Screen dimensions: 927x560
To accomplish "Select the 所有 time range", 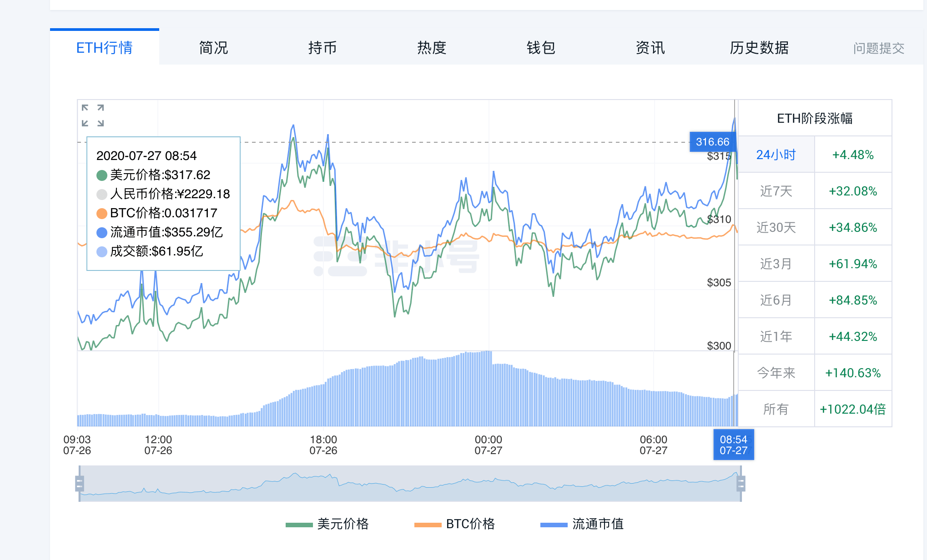I will (776, 410).
